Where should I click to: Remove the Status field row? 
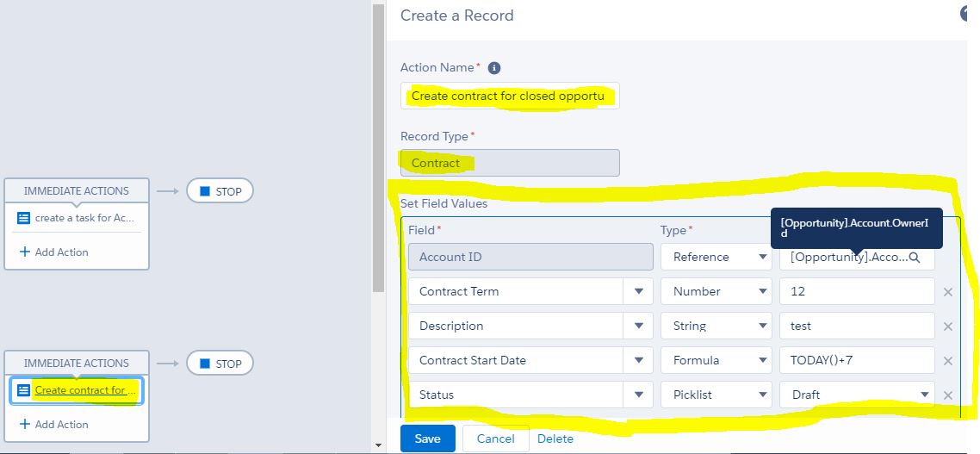tap(948, 395)
